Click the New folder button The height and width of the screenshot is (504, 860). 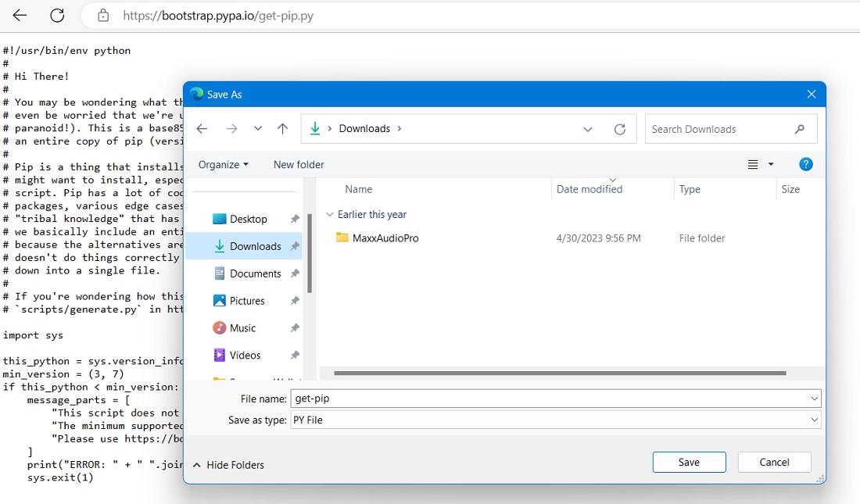(x=299, y=164)
